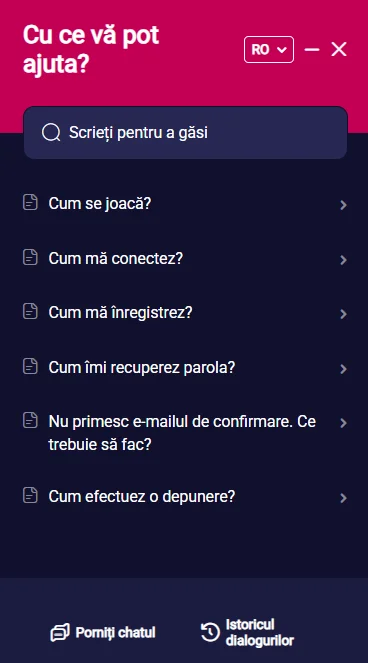
Task: Click document icon beside 'Cum îmi recuperez parola?'
Action: pos(30,366)
